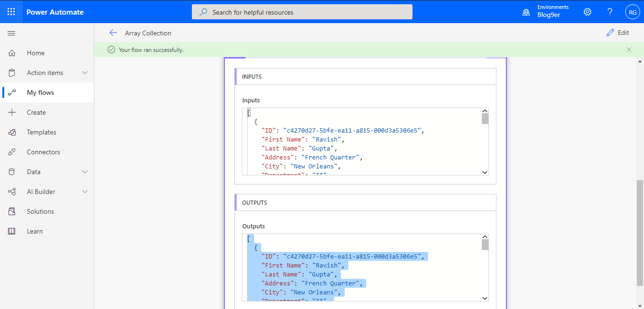Click the Connectors plug icon
Screen dimensions: 644x309
[x=12, y=152]
